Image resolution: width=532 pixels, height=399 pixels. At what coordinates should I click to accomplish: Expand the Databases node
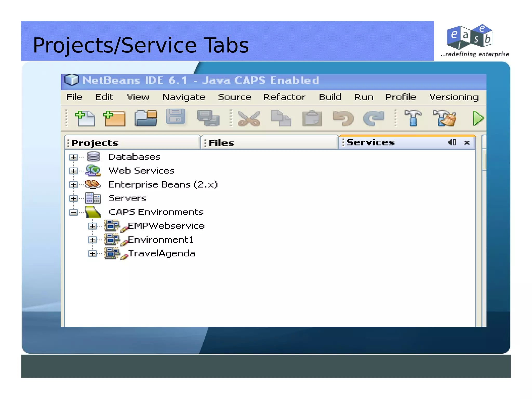point(74,157)
